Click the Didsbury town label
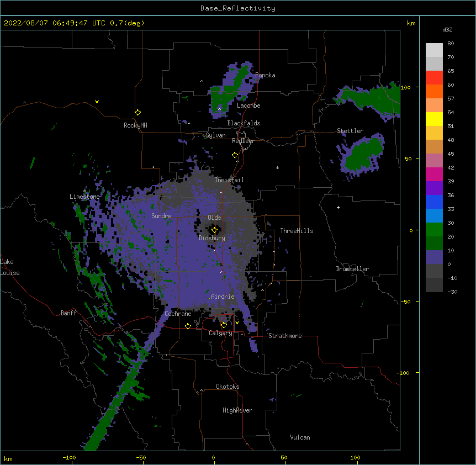This screenshot has height=465, width=476. point(212,238)
